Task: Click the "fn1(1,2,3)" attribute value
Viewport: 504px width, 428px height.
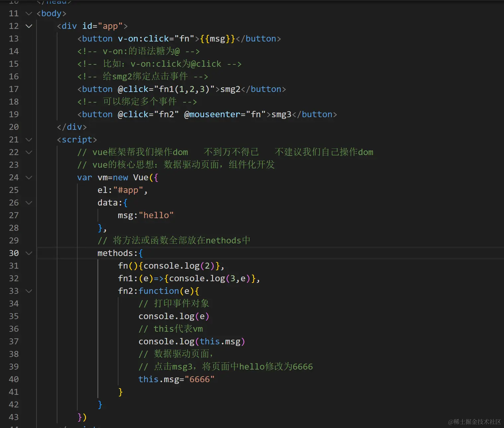Action: click(184, 89)
